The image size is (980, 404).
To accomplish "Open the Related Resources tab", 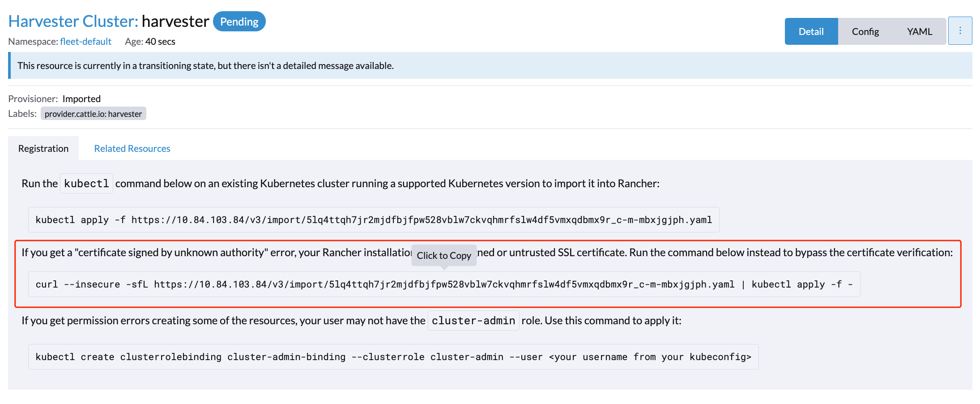I will point(132,148).
